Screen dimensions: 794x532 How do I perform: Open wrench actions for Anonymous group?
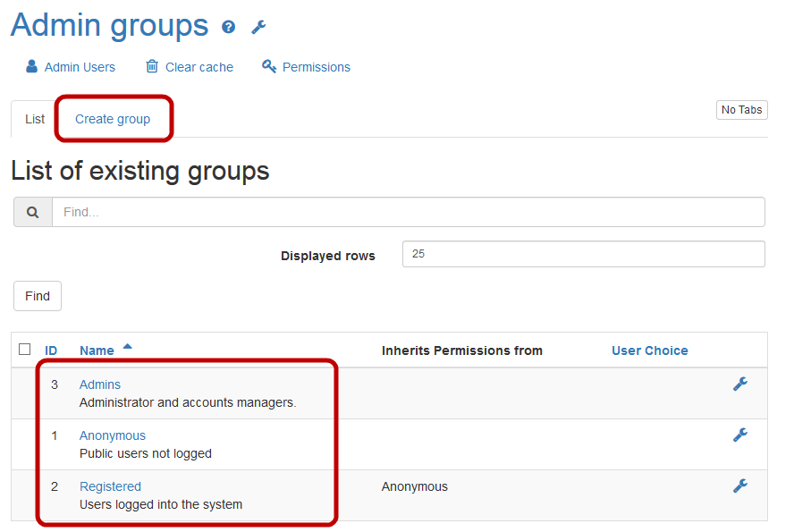coord(739,435)
